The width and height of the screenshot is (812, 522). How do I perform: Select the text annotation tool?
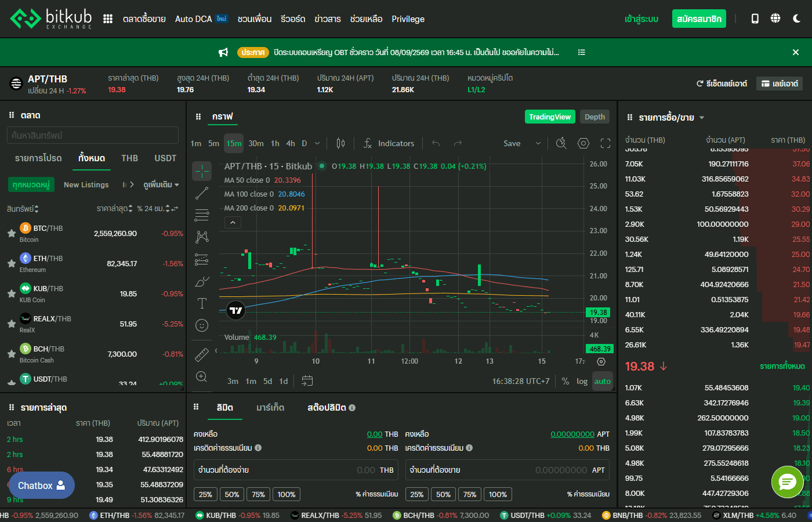click(202, 303)
